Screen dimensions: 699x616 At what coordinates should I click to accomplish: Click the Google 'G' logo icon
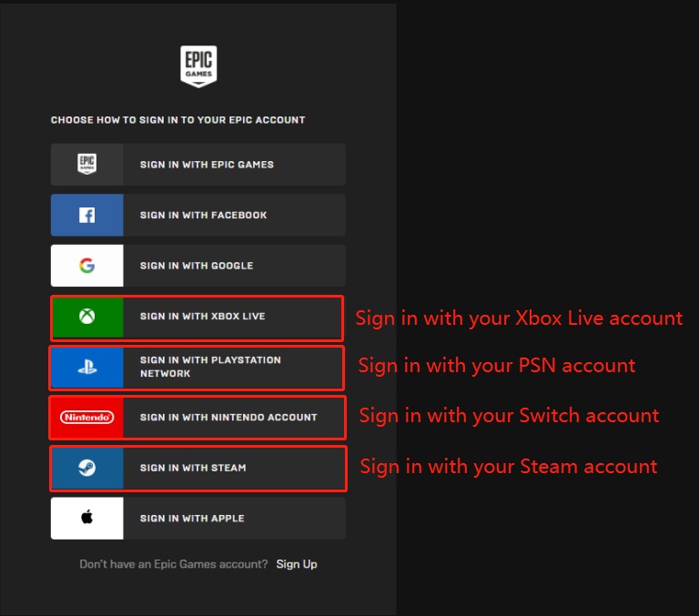pos(87,266)
